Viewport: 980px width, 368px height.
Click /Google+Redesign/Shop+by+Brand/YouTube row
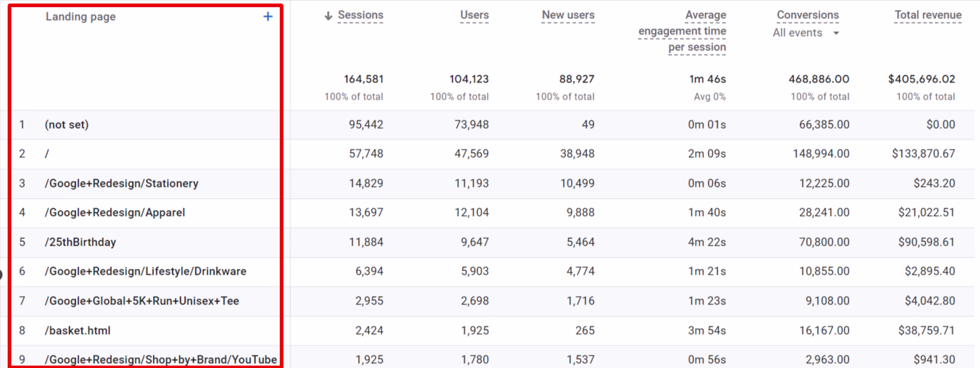point(161,359)
